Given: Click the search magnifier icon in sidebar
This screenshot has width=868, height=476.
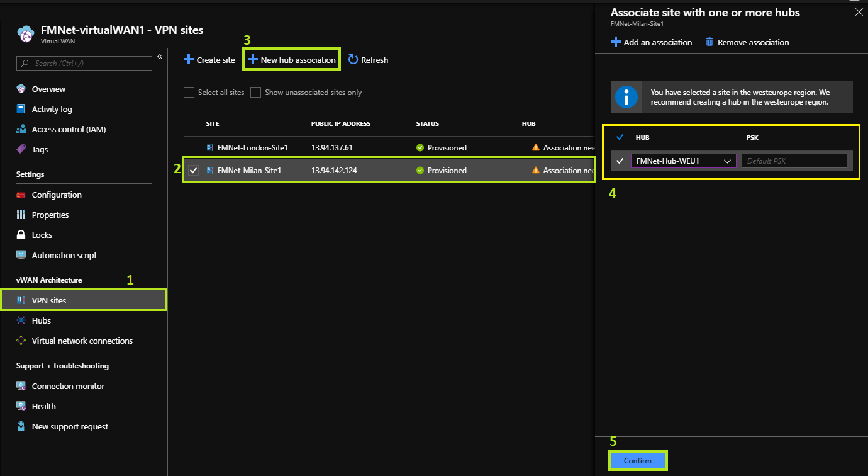Looking at the screenshot, I should [25, 64].
